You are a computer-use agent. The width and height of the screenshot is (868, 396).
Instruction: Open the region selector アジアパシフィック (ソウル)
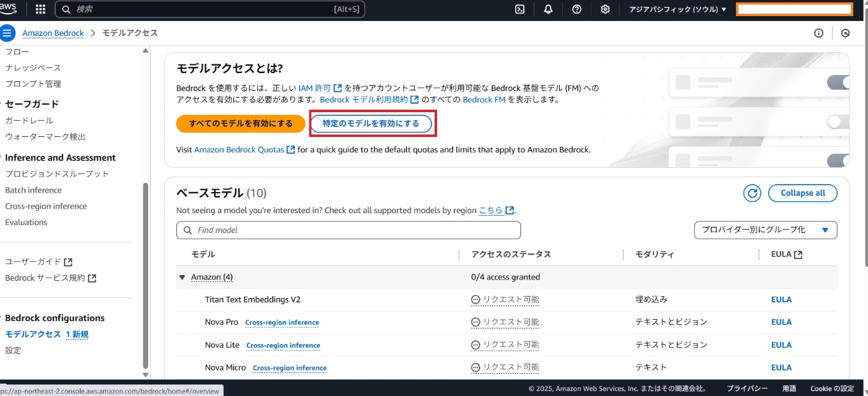coord(678,9)
